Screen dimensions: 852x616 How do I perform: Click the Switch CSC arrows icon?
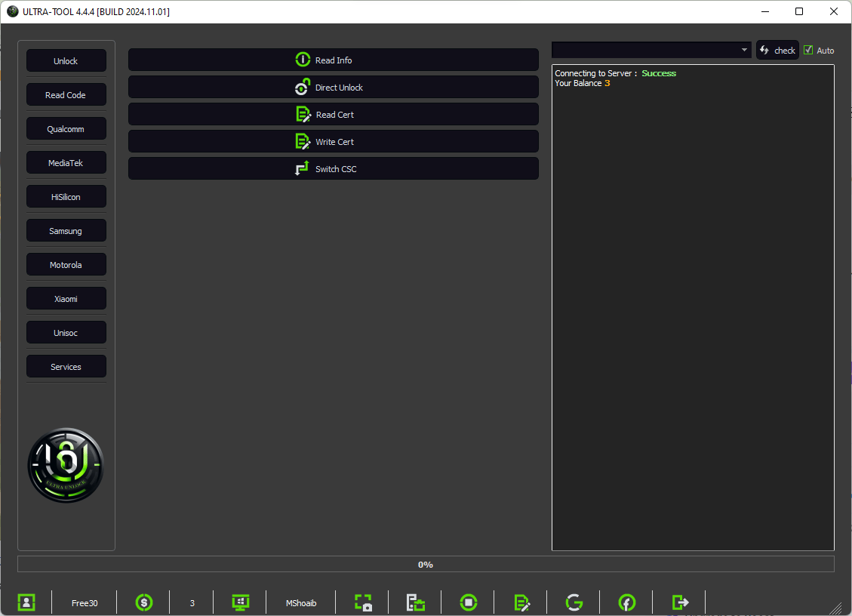pyautogui.click(x=302, y=168)
